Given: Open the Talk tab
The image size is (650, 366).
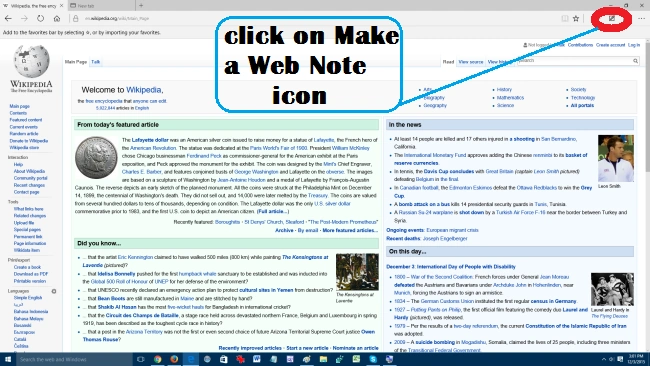Looking at the screenshot, I should (x=96, y=62).
